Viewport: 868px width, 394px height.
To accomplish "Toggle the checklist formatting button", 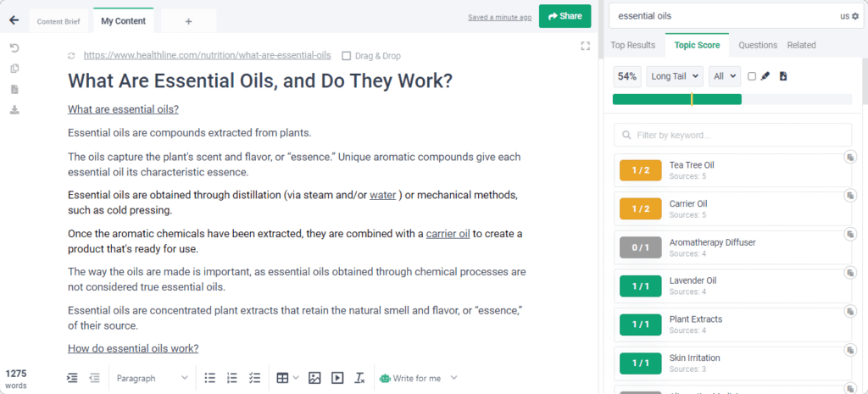I will 254,378.
